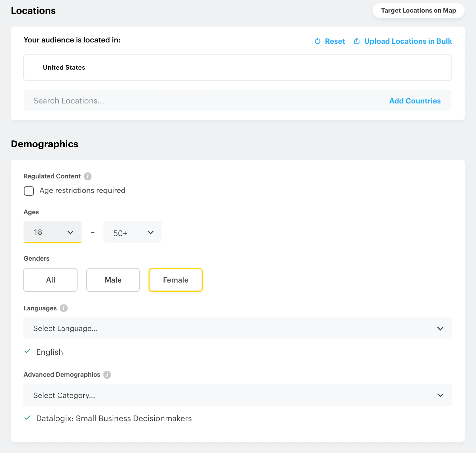Click the green checkmark beside English

pyautogui.click(x=28, y=351)
